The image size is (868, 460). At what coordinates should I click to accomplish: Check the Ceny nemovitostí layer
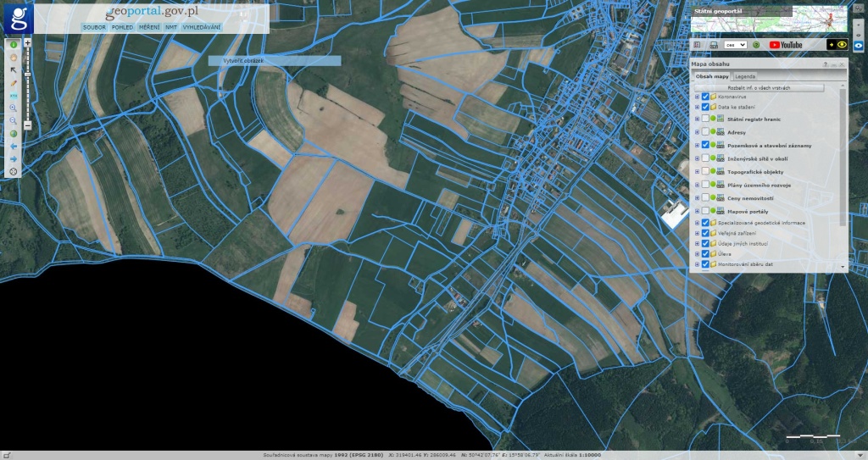(x=705, y=197)
